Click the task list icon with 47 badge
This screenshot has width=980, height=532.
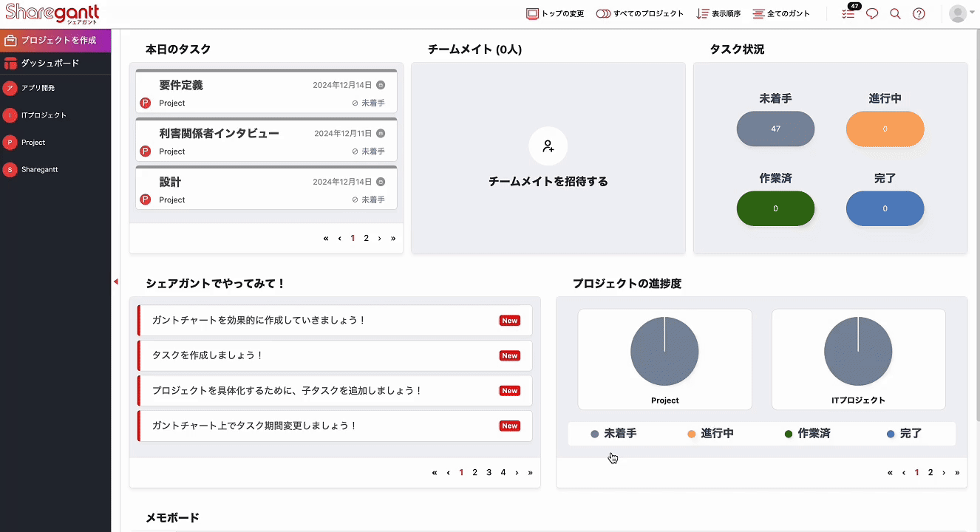point(848,13)
